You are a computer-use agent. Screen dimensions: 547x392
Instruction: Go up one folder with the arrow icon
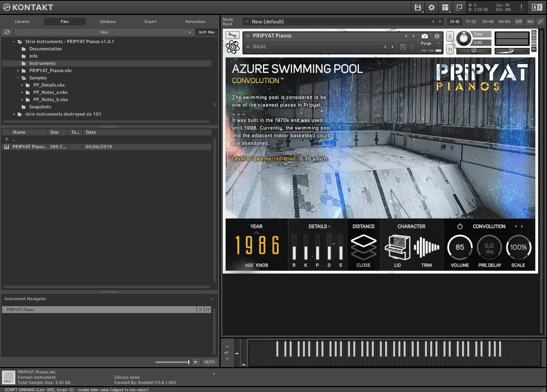click(x=6, y=139)
